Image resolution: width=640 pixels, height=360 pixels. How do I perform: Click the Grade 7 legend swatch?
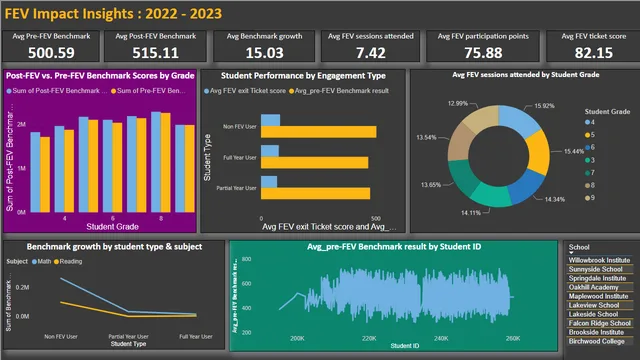[x=587, y=173]
